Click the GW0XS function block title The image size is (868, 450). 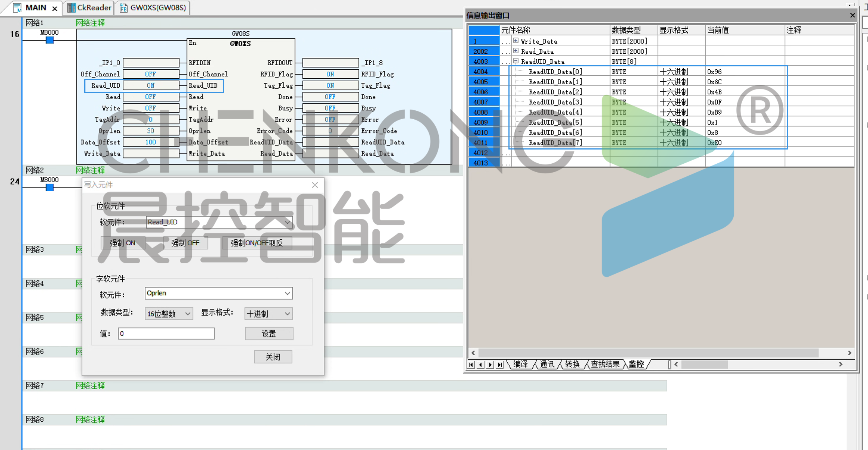[240, 44]
